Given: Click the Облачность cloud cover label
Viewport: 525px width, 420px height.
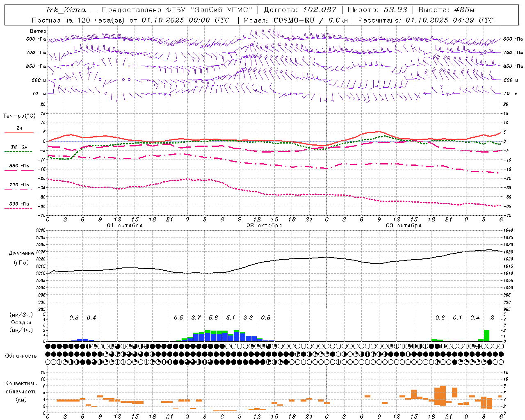Looking at the screenshot, I should click(x=21, y=356).
